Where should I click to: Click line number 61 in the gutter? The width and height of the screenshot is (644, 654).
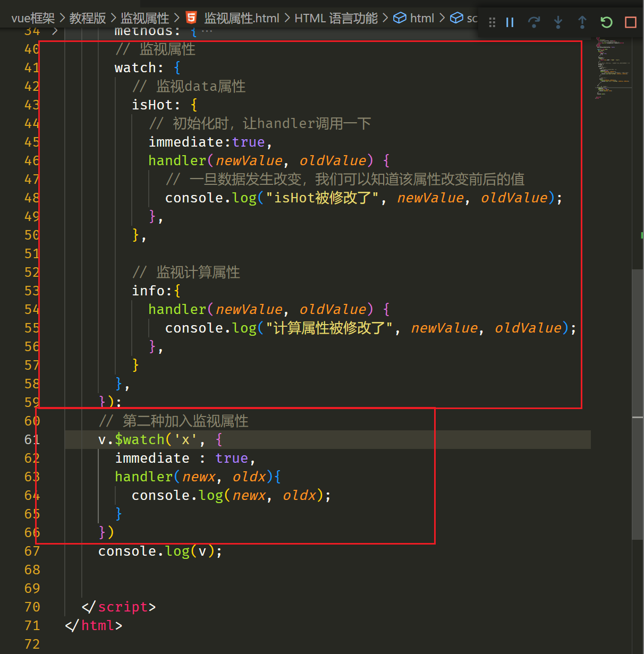pos(32,439)
